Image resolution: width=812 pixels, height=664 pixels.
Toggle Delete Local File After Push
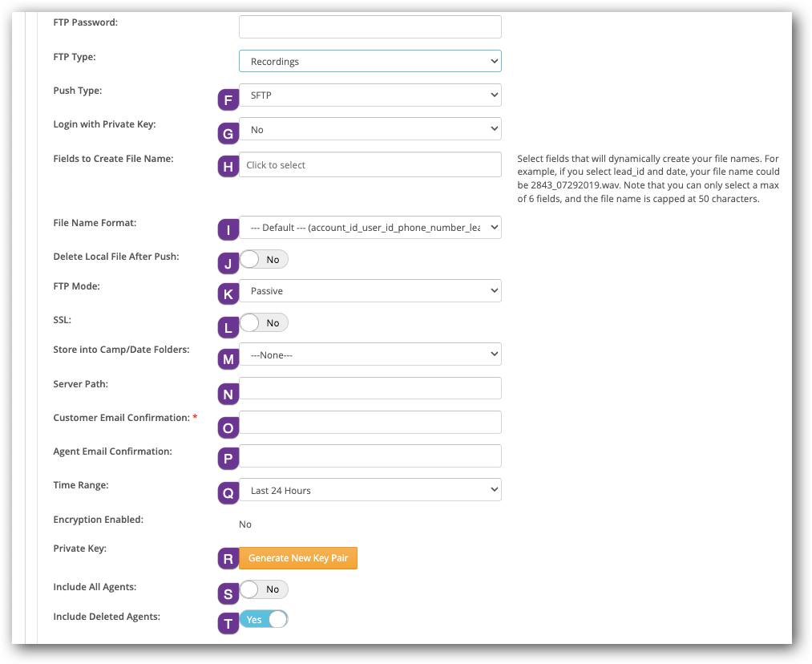click(x=264, y=260)
